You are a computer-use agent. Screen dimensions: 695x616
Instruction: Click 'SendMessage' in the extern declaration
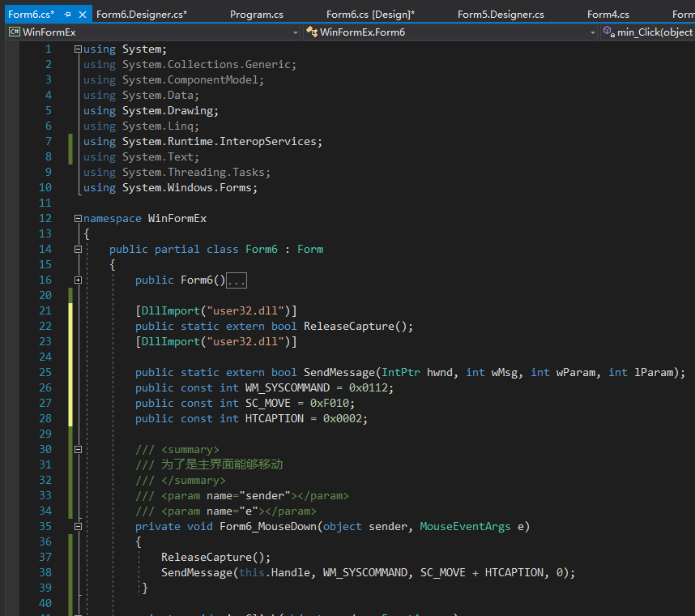339,373
